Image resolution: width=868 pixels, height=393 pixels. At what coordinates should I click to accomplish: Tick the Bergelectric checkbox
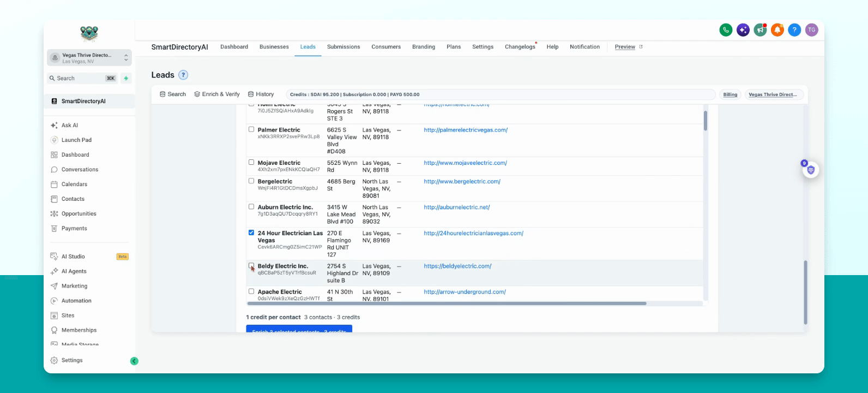[251, 181]
